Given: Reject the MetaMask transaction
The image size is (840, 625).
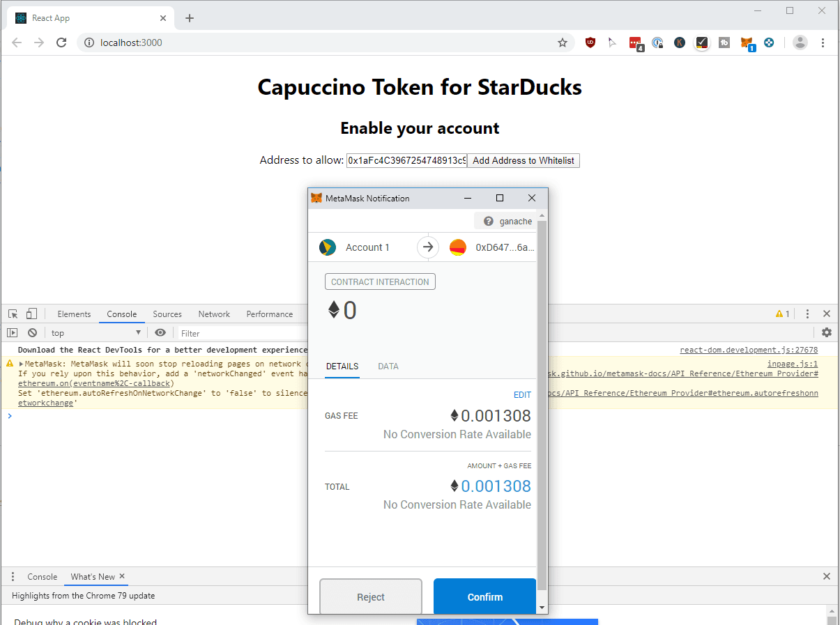Looking at the screenshot, I should (x=371, y=596).
